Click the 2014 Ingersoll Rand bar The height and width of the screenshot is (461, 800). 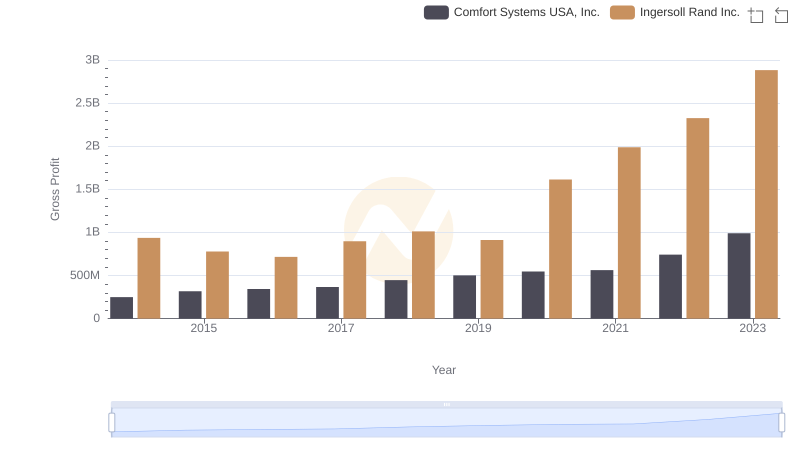click(x=149, y=278)
